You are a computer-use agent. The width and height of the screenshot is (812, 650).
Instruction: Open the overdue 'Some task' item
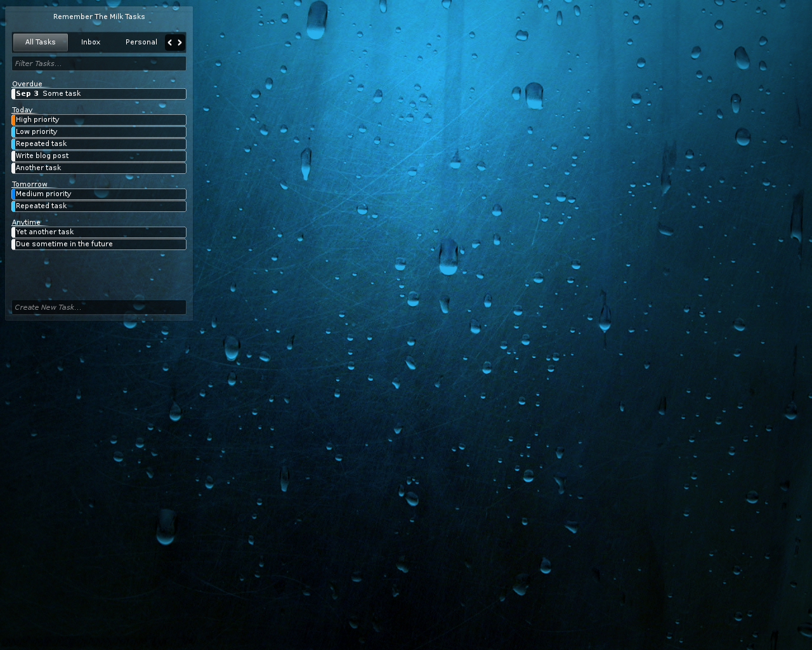pyautogui.click(x=99, y=94)
